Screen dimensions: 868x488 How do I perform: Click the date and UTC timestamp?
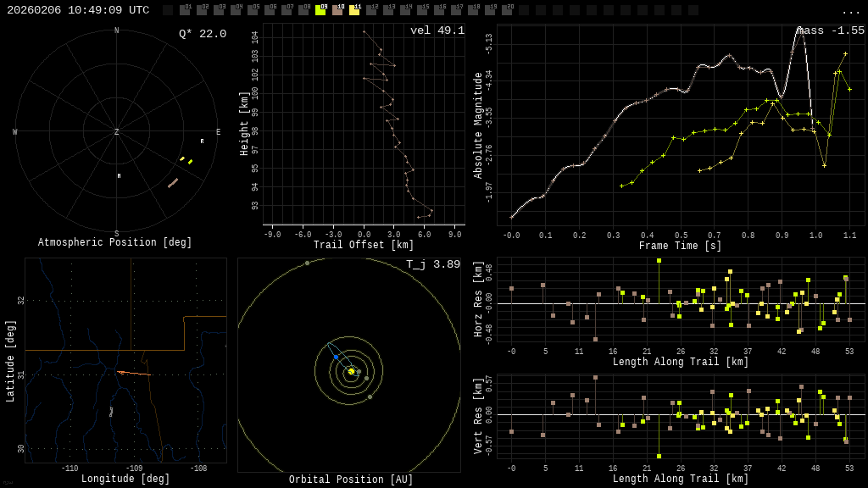coord(78,10)
